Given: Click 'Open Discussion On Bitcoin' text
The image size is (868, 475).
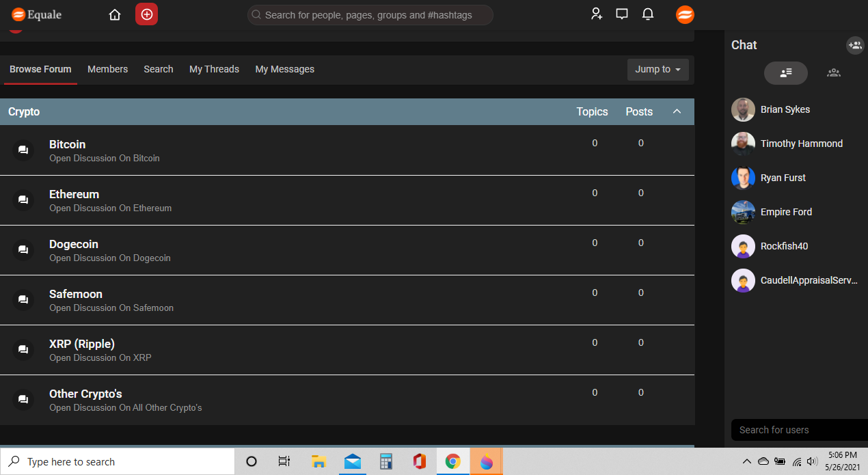Looking at the screenshot, I should 105,158.
